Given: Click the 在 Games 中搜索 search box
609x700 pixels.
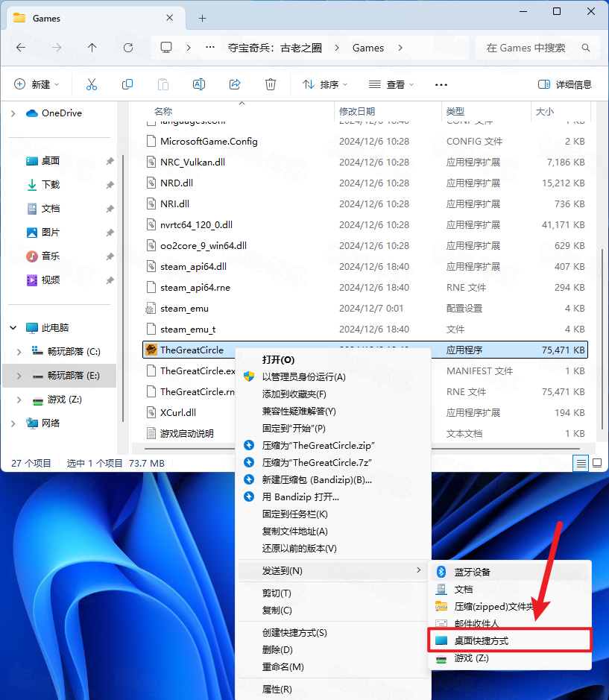Looking at the screenshot, I should (537, 48).
